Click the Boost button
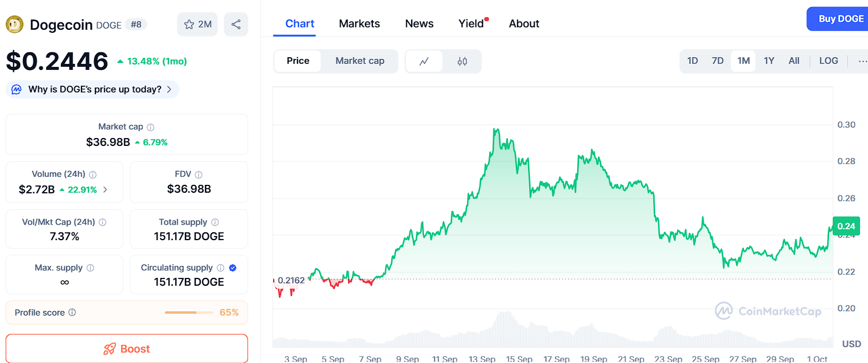The height and width of the screenshot is (363, 868). pyautogui.click(x=127, y=349)
